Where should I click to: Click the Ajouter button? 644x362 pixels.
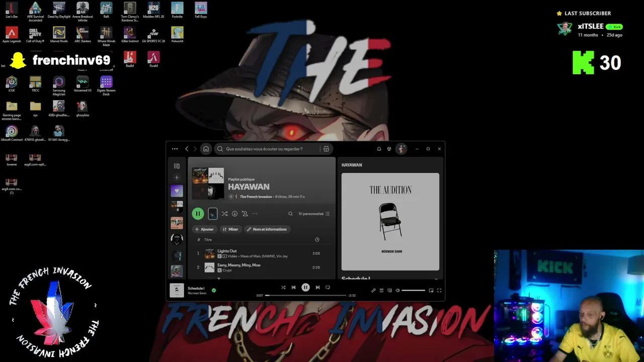click(204, 229)
